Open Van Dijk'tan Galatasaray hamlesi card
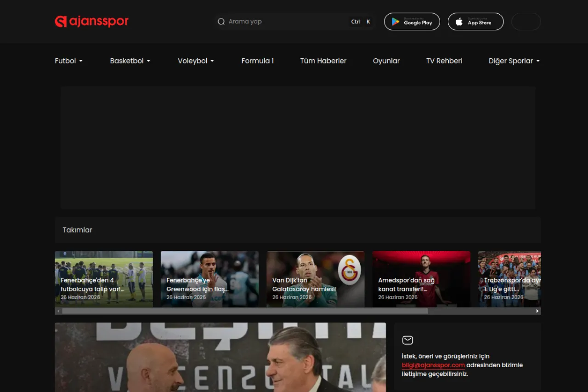The width and height of the screenshot is (588, 392). [316, 279]
